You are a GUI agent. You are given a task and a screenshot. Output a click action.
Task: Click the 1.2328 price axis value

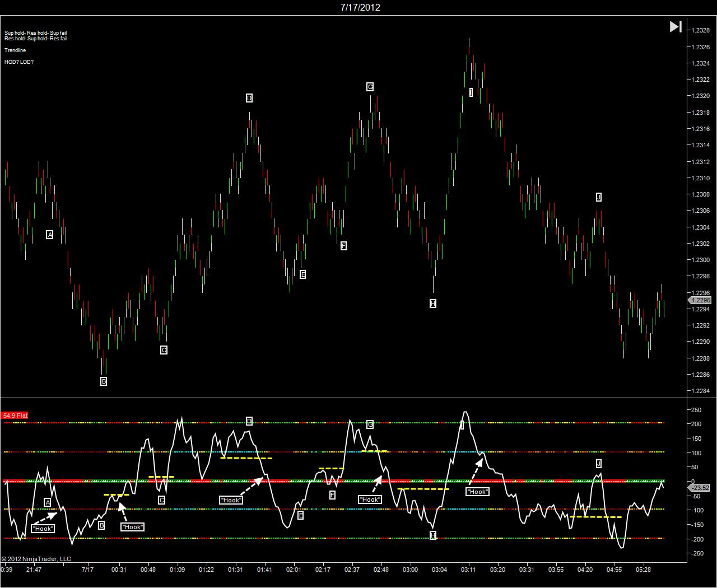pos(701,30)
